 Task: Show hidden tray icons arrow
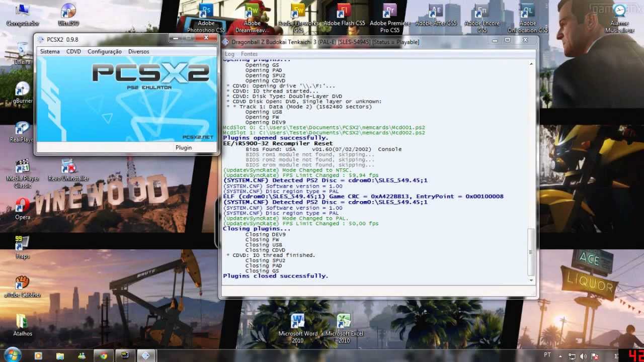560,356
